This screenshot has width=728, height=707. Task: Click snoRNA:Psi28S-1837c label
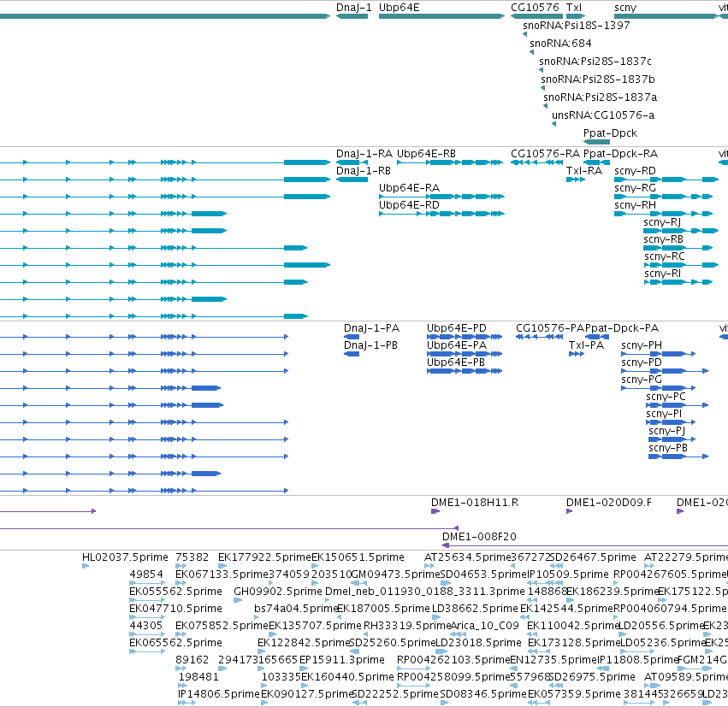[595, 62]
